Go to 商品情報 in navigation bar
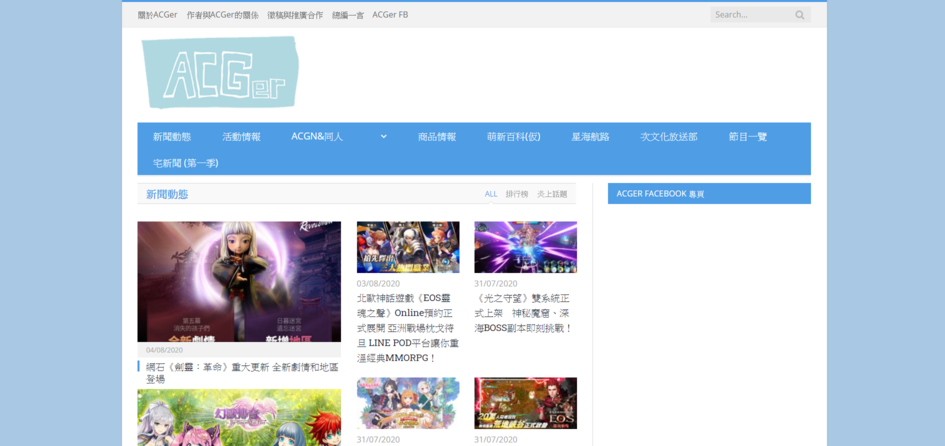 click(x=437, y=137)
